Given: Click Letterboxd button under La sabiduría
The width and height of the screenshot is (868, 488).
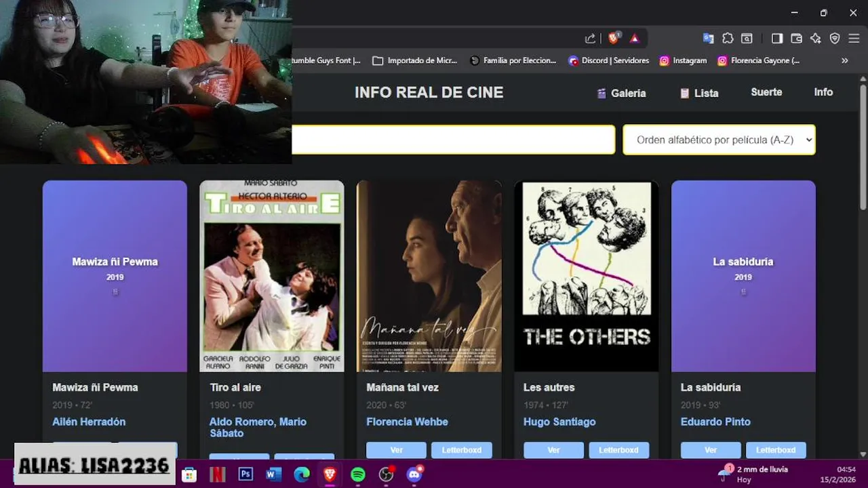Looking at the screenshot, I should [x=776, y=450].
